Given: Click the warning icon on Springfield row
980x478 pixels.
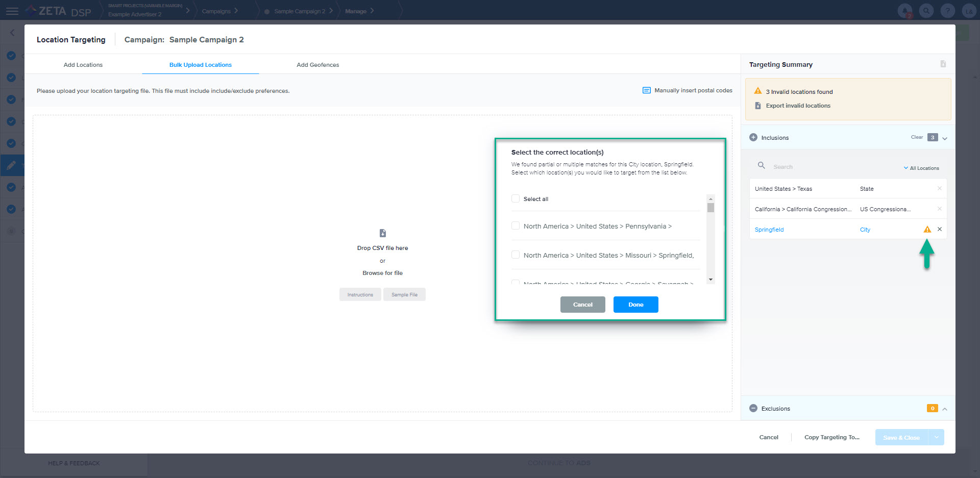Looking at the screenshot, I should pos(927,230).
